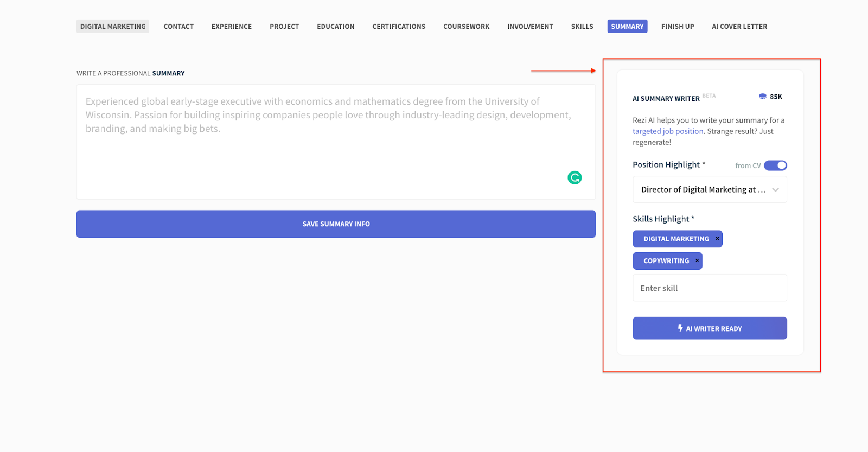The width and height of the screenshot is (868, 452).
Task: Remove the Copywriting skill tag
Action: [x=697, y=261]
